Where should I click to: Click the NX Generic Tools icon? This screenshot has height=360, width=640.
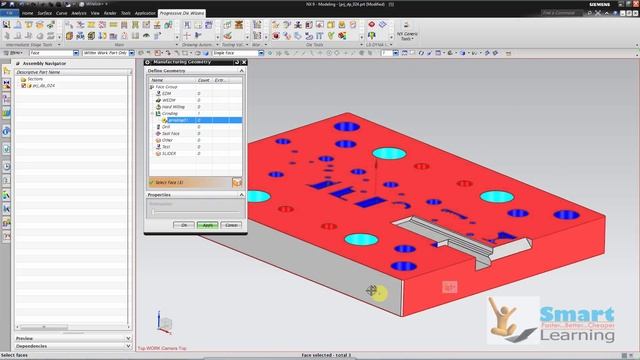coord(406,25)
